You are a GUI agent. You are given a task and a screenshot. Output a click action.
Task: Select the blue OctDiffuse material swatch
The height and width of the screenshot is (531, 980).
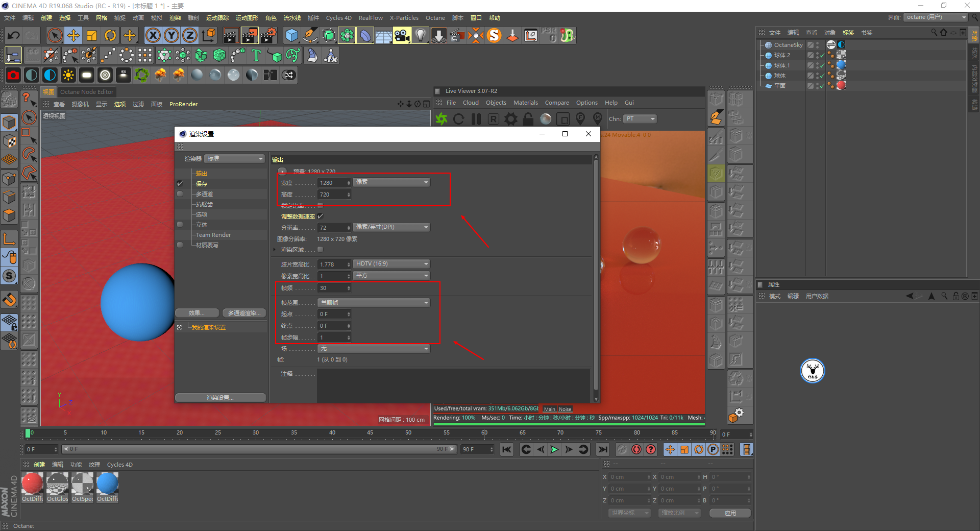tap(107, 484)
